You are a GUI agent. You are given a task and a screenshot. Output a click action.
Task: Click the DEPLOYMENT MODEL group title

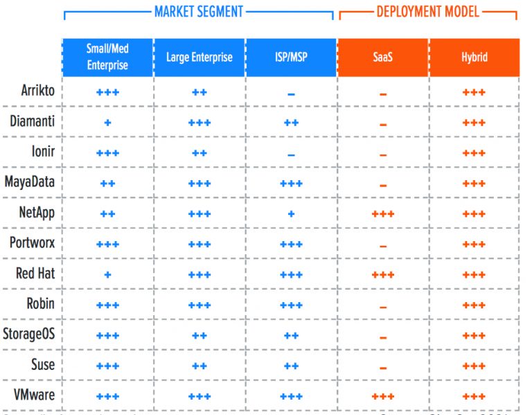(427, 12)
